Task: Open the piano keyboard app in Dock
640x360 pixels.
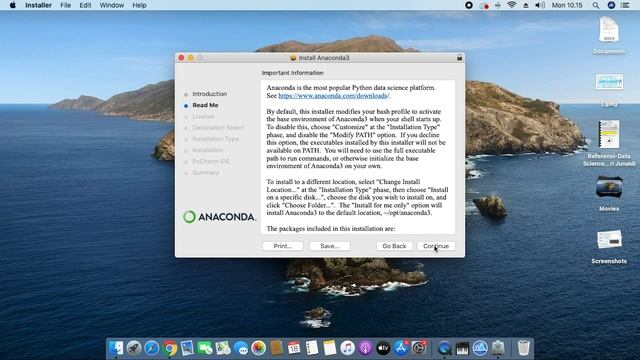Action: pyautogui.click(x=462, y=348)
